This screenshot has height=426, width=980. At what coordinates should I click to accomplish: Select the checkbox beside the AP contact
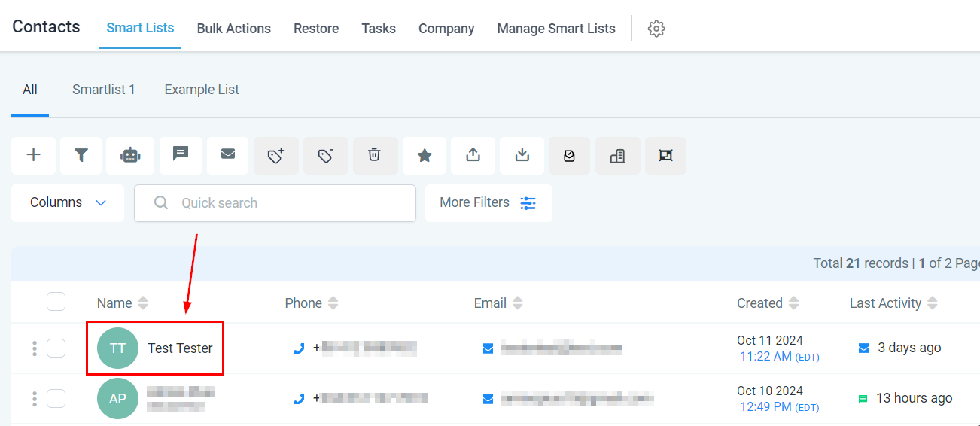tap(56, 398)
